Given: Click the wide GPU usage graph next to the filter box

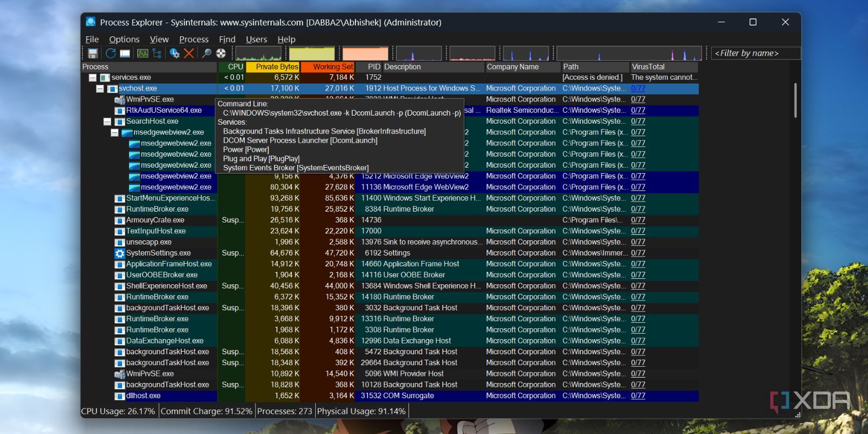Looking at the screenshot, I should [x=629, y=53].
